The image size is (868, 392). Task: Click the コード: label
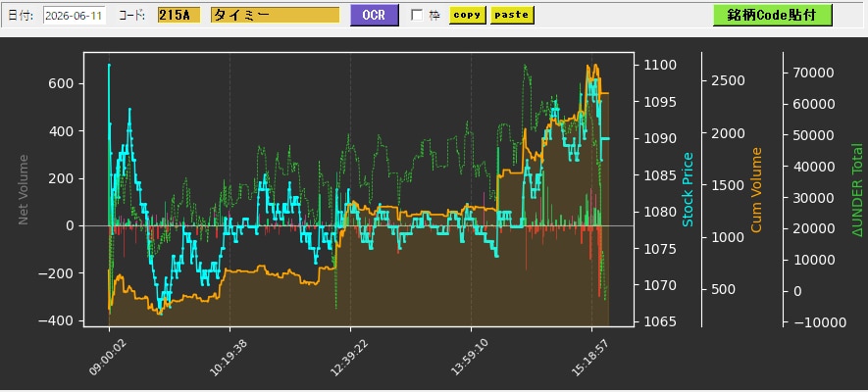click(132, 16)
